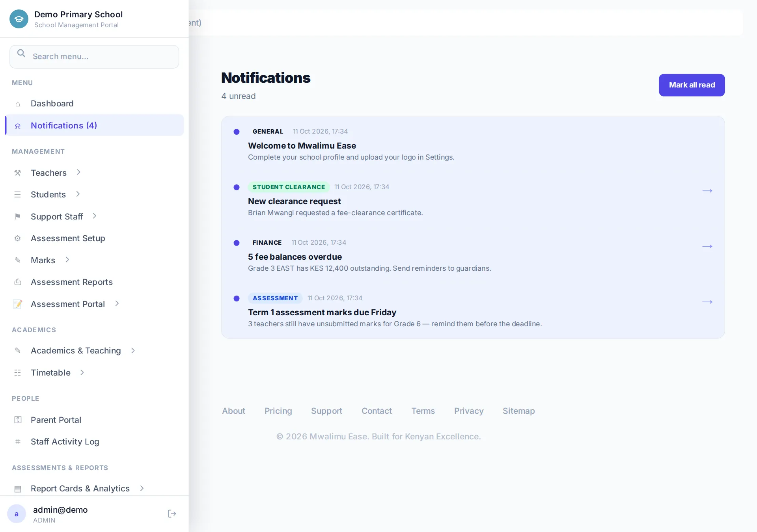The height and width of the screenshot is (532, 757).
Task: Click the Academics & Teaching pencil icon
Action: pyautogui.click(x=18, y=350)
